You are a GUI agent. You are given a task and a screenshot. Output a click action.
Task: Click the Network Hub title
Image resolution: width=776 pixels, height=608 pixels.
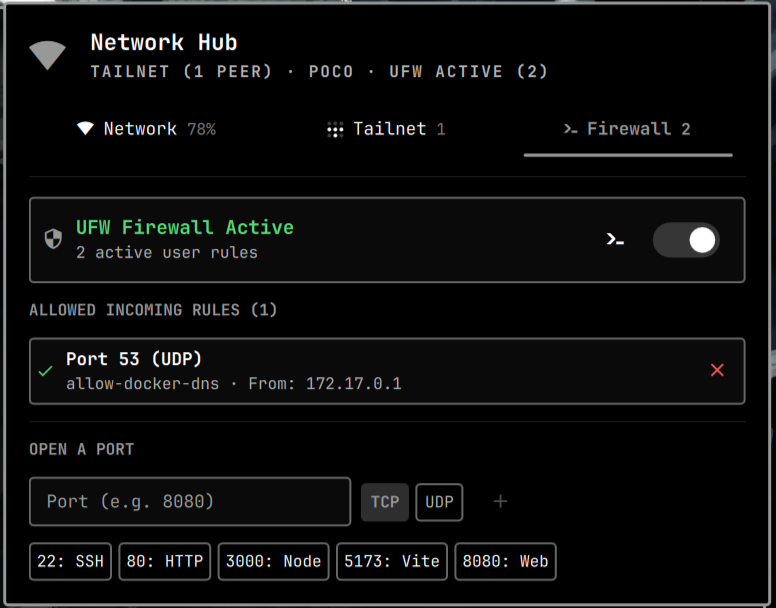pos(164,43)
